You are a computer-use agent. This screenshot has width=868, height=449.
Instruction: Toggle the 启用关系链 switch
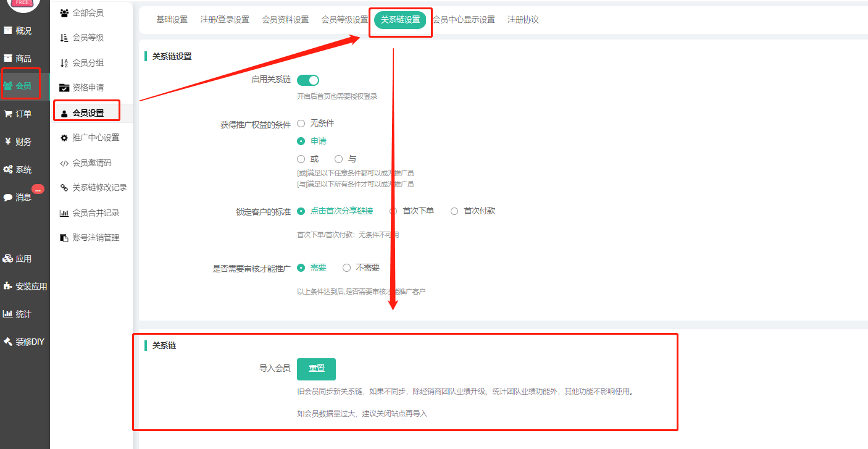[x=308, y=80]
